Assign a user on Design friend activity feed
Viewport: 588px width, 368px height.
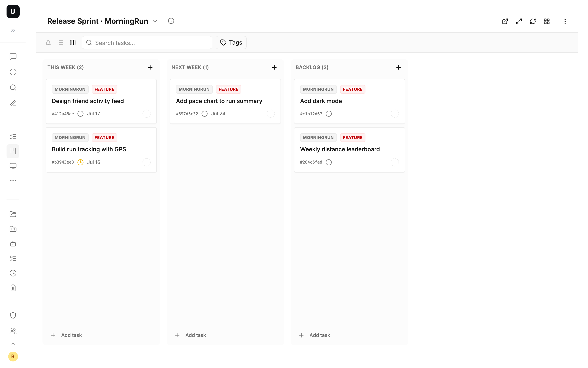pyautogui.click(x=147, y=114)
